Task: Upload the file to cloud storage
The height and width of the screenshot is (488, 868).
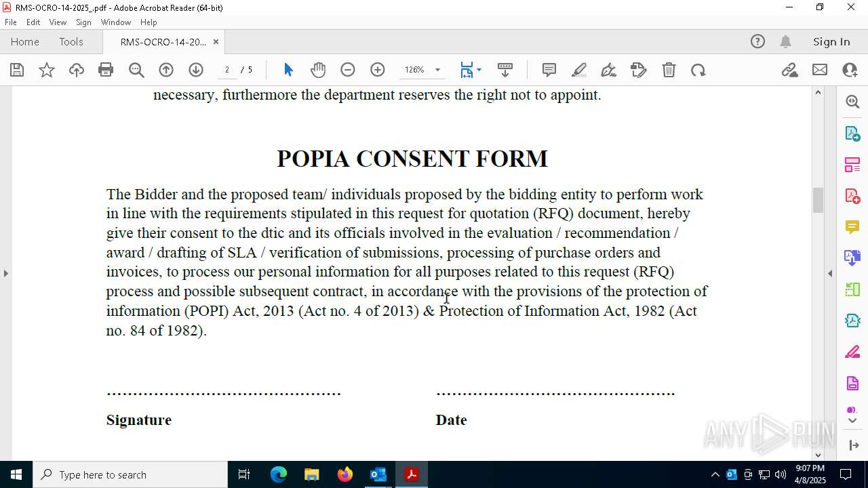Action: (77, 70)
